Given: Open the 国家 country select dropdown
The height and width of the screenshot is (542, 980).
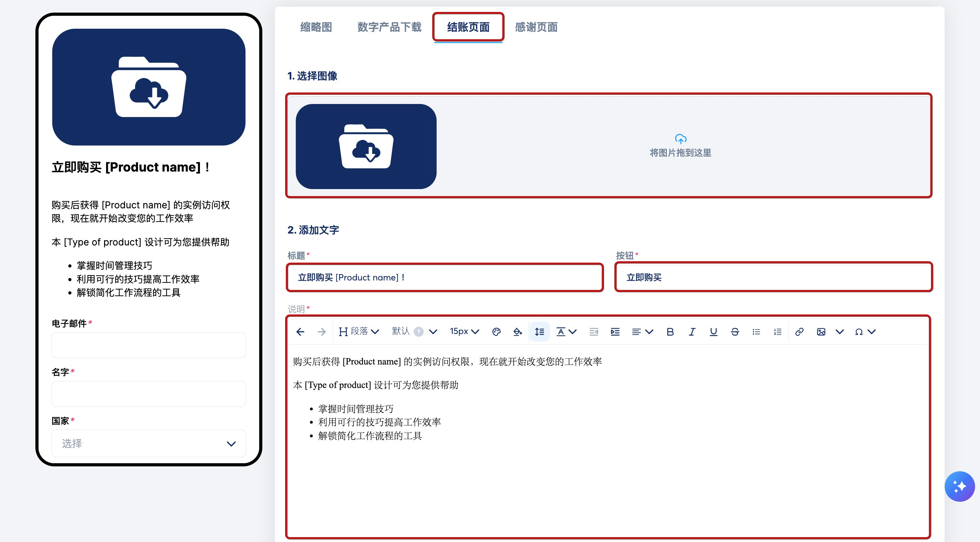Looking at the screenshot, I should click(x=149, y=444).
